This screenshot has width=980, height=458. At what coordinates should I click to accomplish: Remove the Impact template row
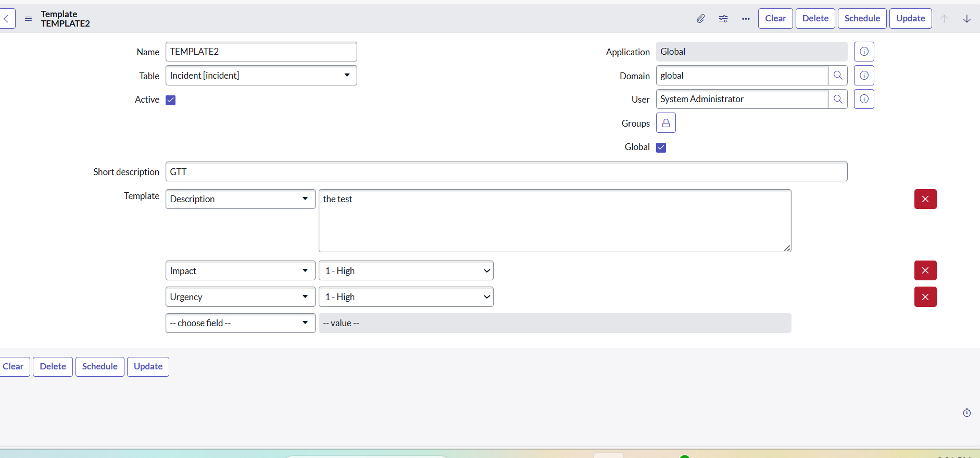pos(925,270)
